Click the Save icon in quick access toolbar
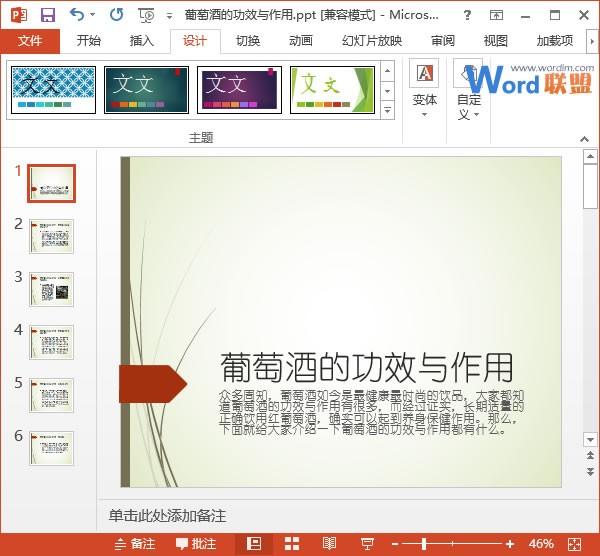Image resolution: width=600 pixels, height=556 pixels. coord(47,15)
